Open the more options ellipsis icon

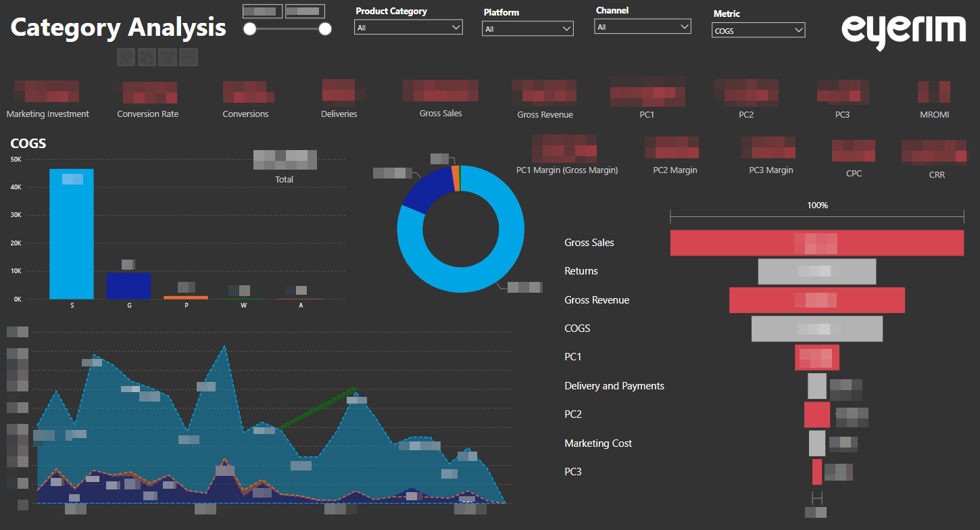click(x=189, y=57)
